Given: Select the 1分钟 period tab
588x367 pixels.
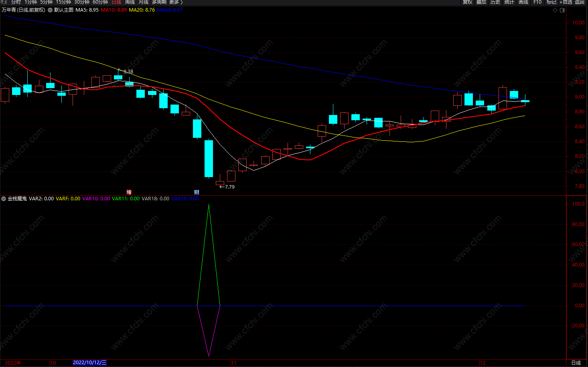Looking at the screenshot, I should click(x=30, y=2).
